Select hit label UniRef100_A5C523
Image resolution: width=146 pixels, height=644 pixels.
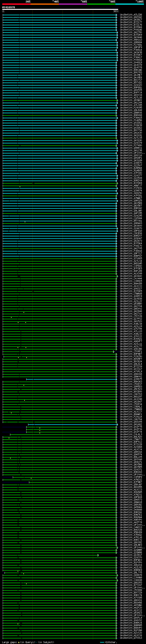coord(131,389)
